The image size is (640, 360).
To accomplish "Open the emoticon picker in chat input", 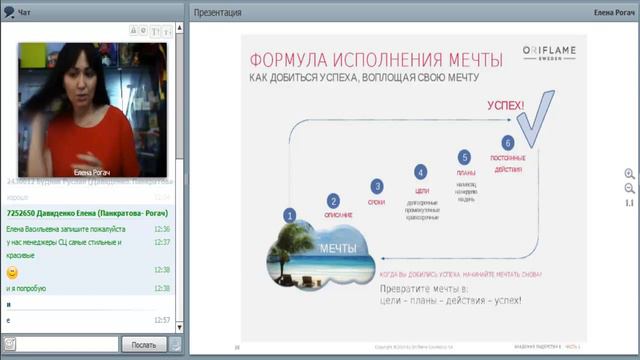I will 10,344.
